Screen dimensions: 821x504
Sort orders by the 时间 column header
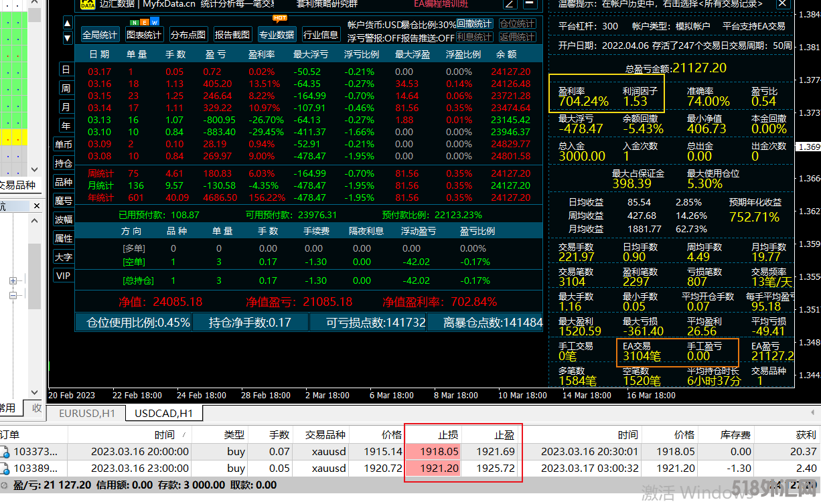coord(164,435)
